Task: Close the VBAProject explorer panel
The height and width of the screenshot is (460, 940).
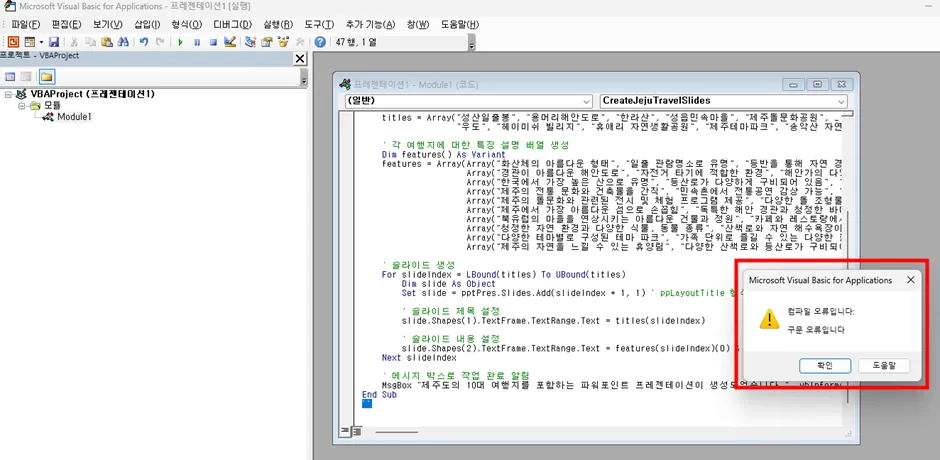Action: pos(300,58)
